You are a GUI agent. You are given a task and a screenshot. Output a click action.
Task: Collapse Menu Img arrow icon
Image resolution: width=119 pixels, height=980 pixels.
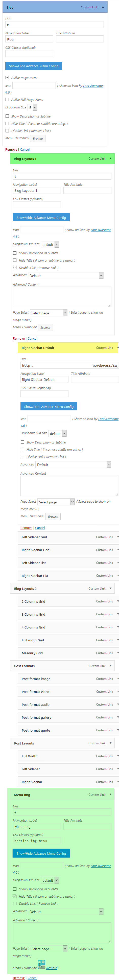(110, 794)
